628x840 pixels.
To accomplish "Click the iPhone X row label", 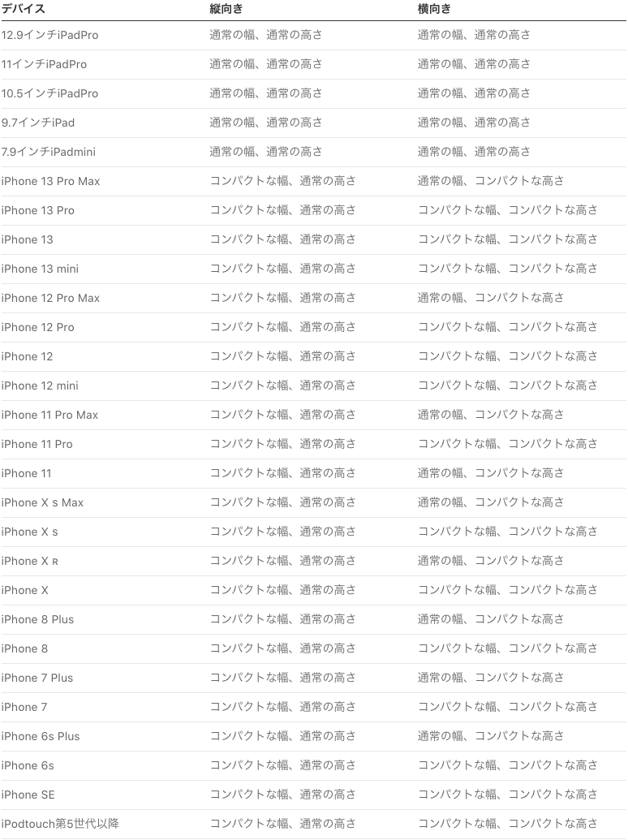I will point(24,590).
